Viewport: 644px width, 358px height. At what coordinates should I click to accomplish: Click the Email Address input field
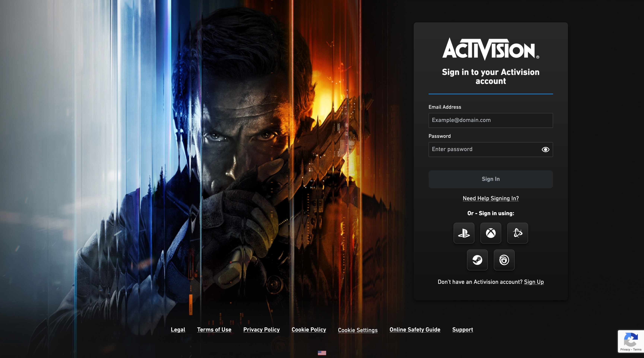point(490,120)
